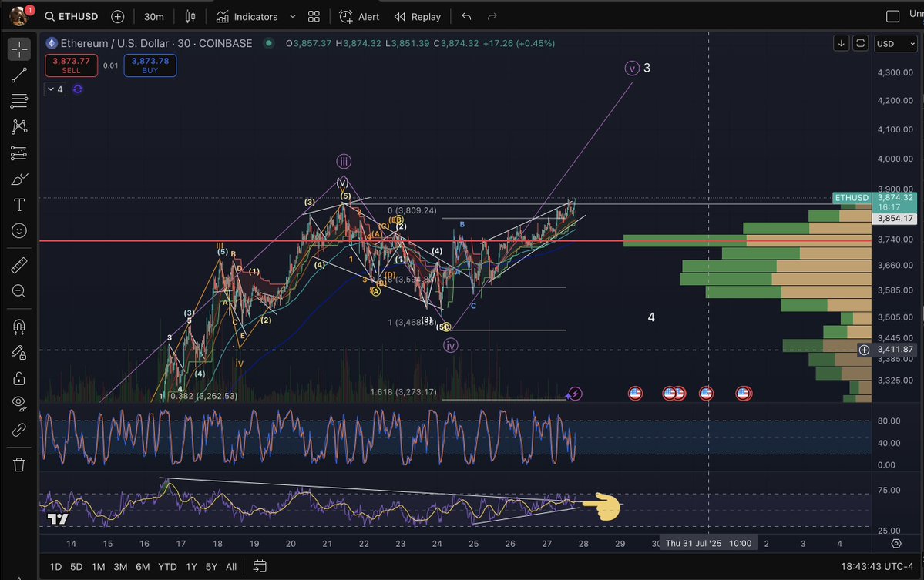Open the Indicators dialog

point(247,16)
